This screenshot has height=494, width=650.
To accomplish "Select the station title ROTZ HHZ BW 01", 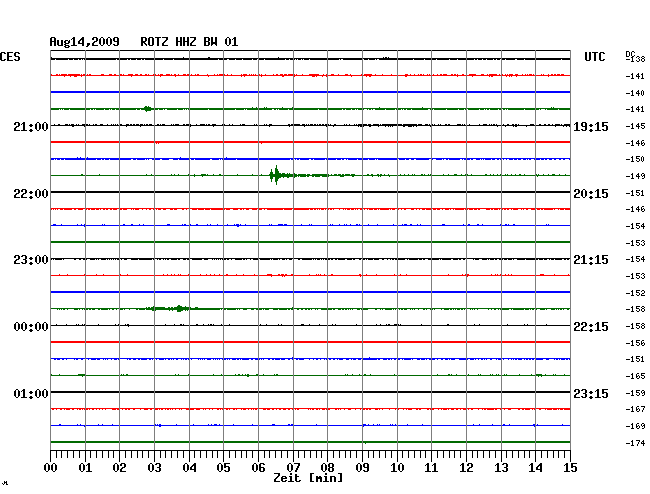I will [x=189, y=42].
